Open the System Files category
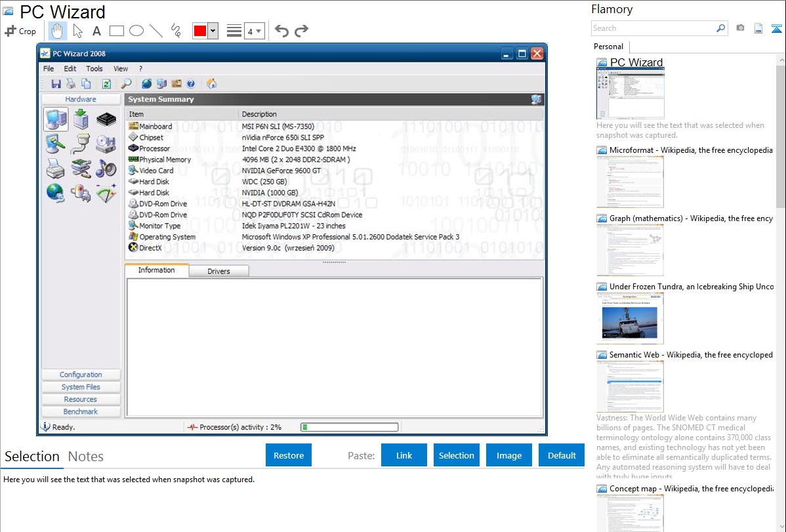This screenshot has width=786, height=532. click(x=81, y=387)
